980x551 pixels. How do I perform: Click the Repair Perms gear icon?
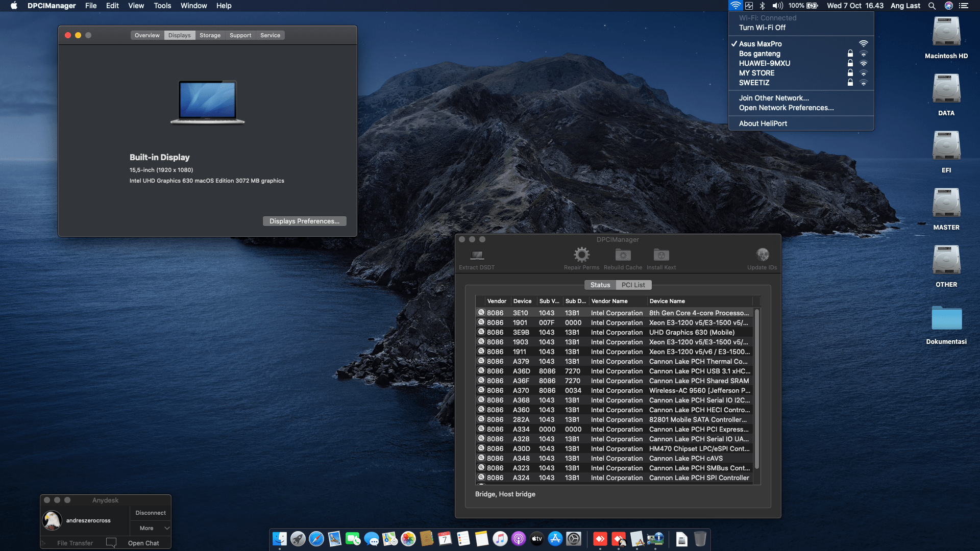pos(581,255)
